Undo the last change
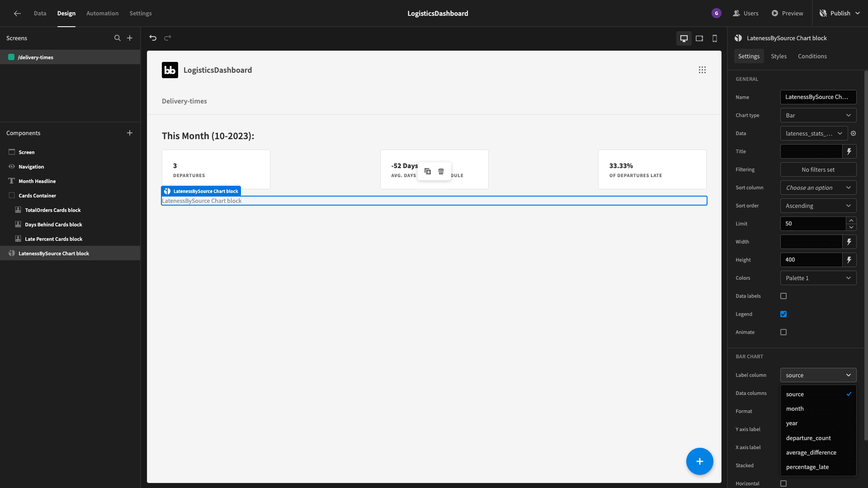 tap(153, 38)
